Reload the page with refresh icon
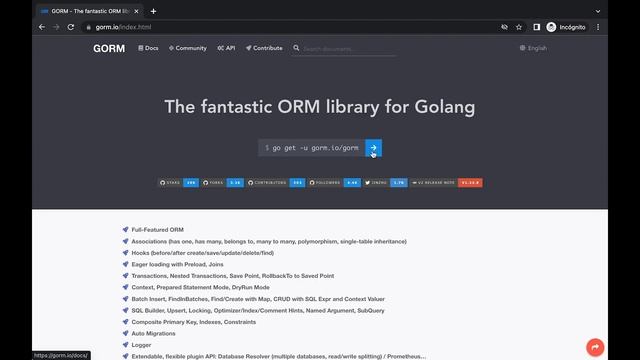 (71, 27)
